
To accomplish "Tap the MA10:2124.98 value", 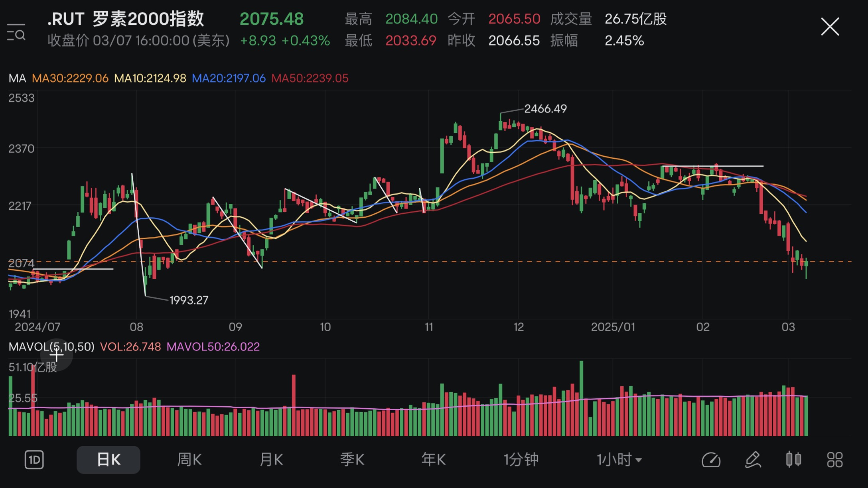I will click(150, 78).
